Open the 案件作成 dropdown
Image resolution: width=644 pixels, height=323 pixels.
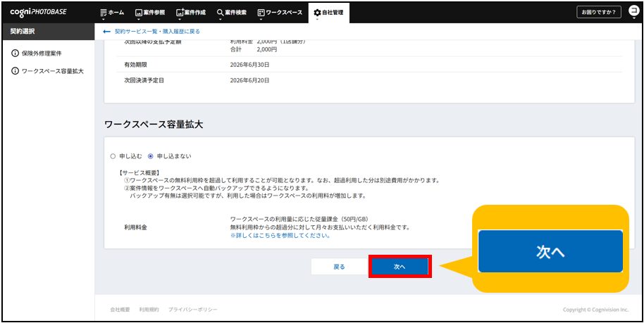click(190, 13)
